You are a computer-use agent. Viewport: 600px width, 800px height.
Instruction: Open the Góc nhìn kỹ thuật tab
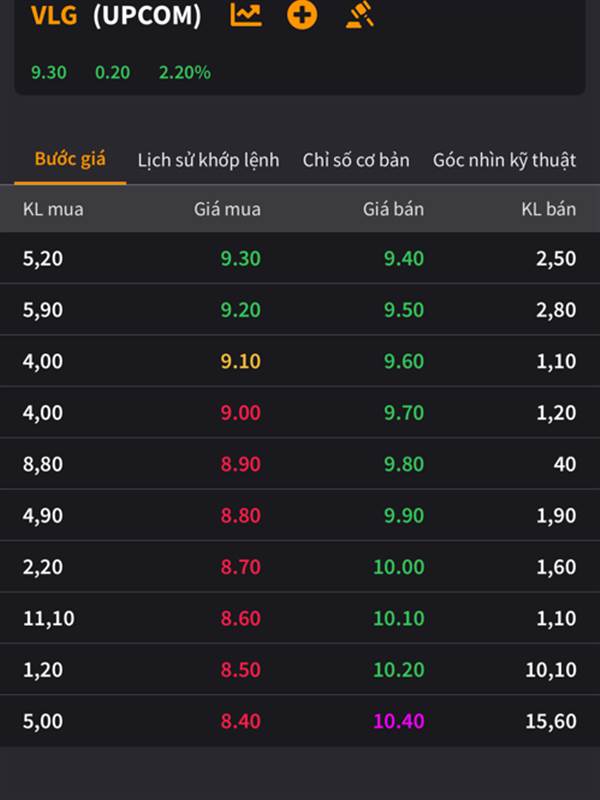click(504, 160)
